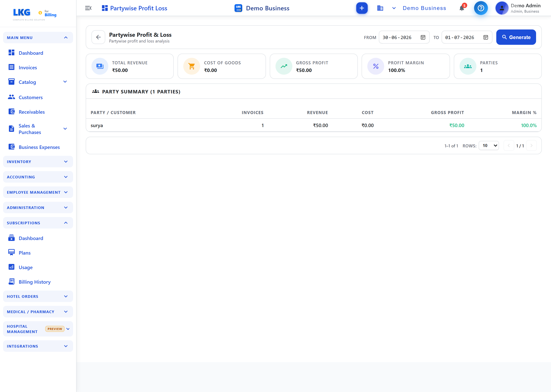Click the Gross Profit trend icon

(x=284, y=66)
